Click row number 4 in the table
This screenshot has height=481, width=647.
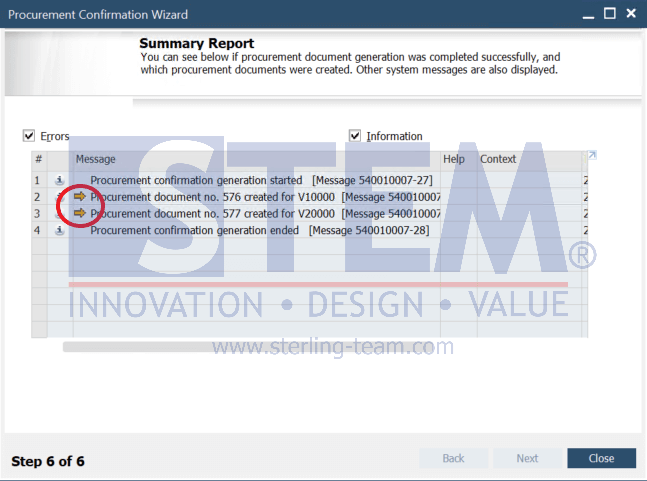(x=37, y=230)
